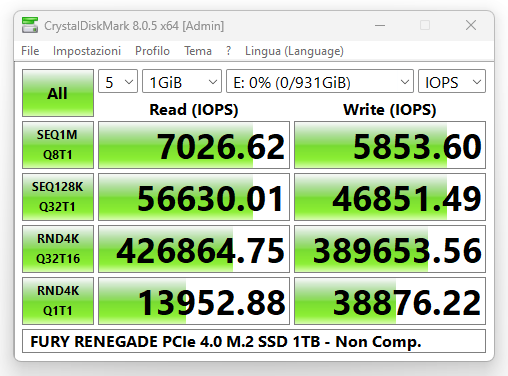
Task: Expand the test count dropdown showing 5
Action: pyautogui.click(x=118, y=81)
